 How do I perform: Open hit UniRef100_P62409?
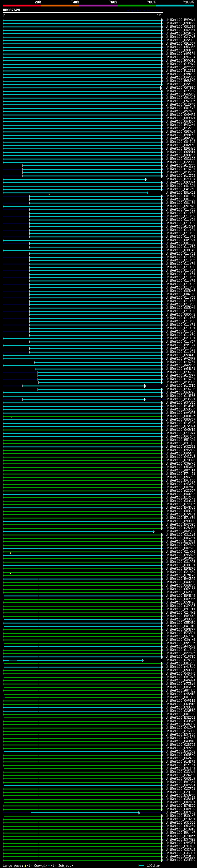(x=180, y=758)
